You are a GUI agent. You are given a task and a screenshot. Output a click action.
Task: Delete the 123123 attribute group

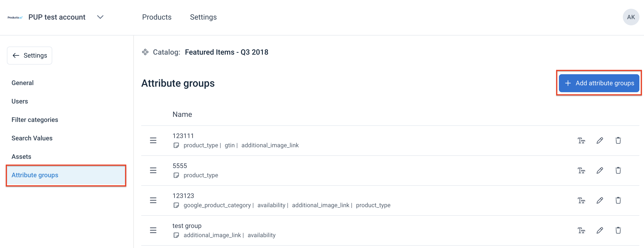[618, 200]
